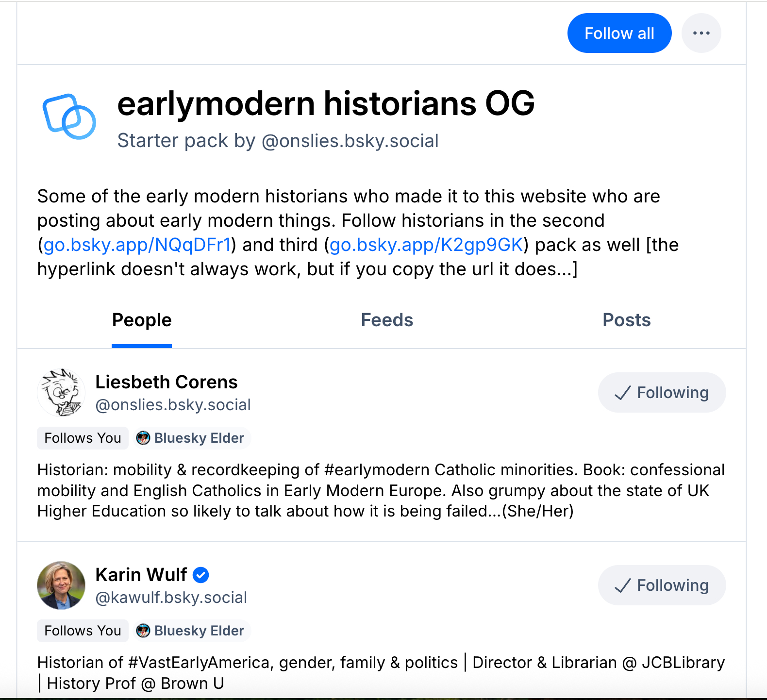This screenshot has width=767, height=700.
Task: Open Karin Wulf's profile photo
Action: [x=61, y=585]
